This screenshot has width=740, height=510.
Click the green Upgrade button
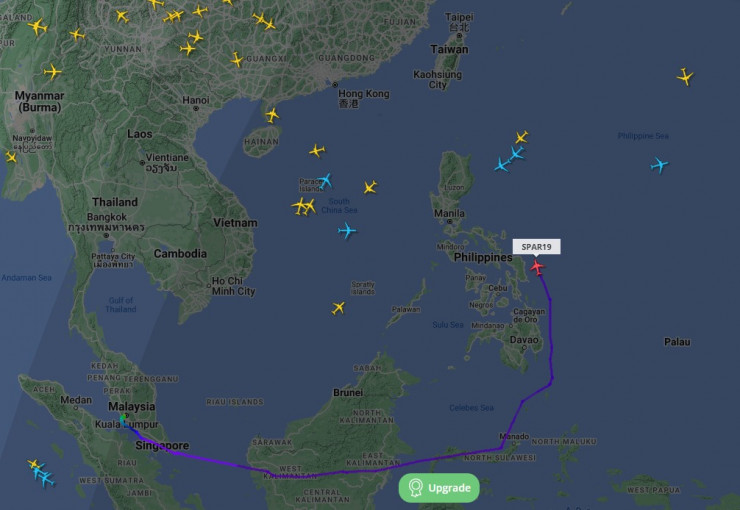[x=439, y=488]
